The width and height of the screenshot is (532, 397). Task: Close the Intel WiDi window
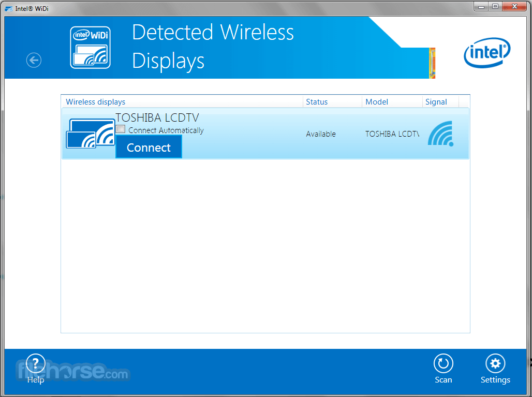click(514, 6)
